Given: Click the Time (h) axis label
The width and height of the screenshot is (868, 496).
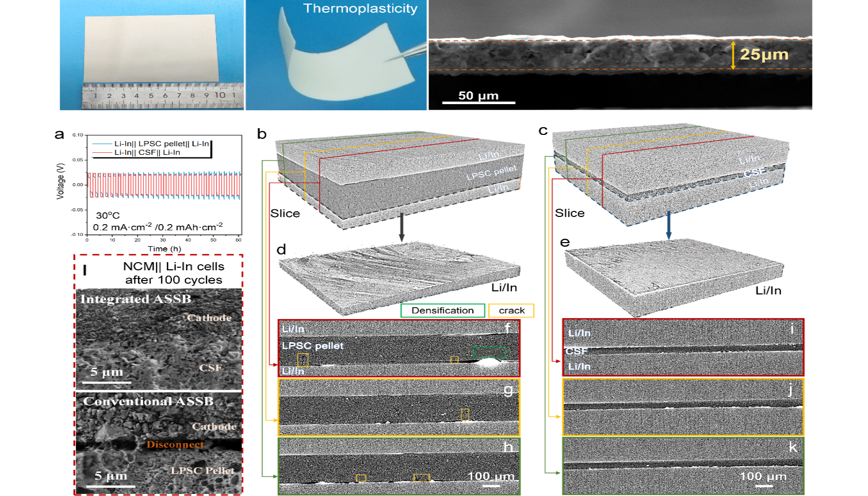Looking at the screenshot, I should point(164,249).
